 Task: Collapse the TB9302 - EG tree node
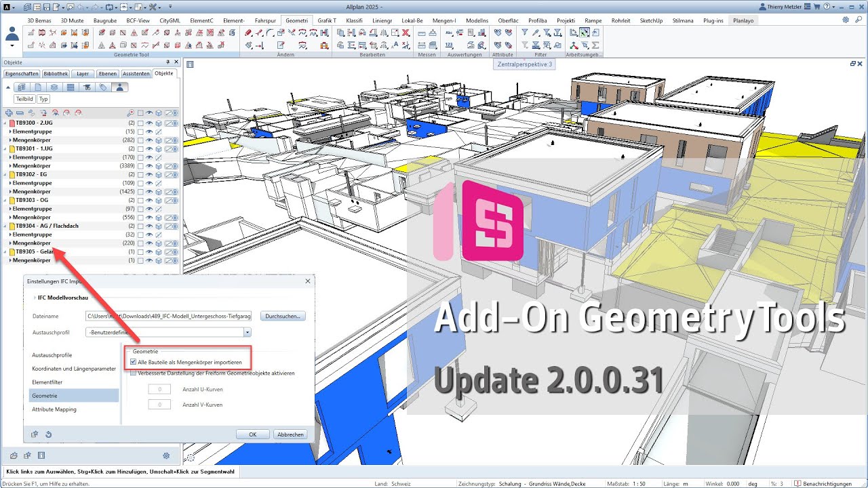pos(5,174)
